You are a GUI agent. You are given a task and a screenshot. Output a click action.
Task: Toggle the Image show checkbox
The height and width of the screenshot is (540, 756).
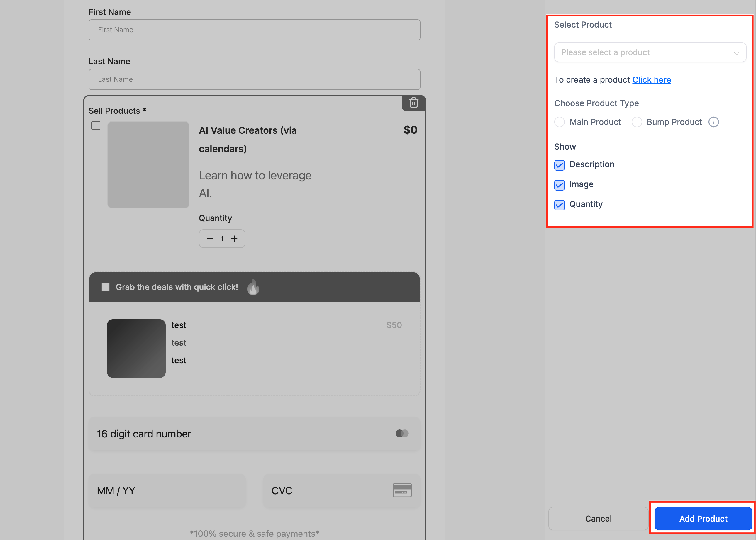click(x=560, y=185)
